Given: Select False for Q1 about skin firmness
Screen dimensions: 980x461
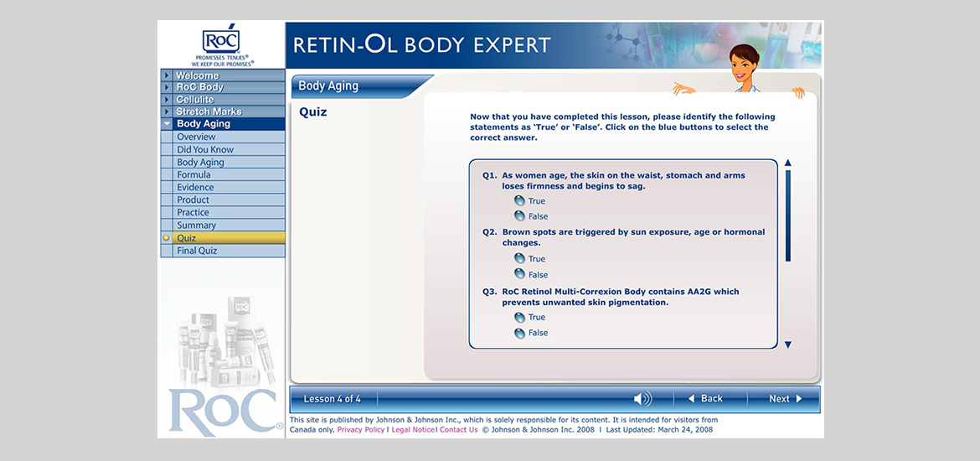Looking at the screenshot, I should tap(520, 216).
